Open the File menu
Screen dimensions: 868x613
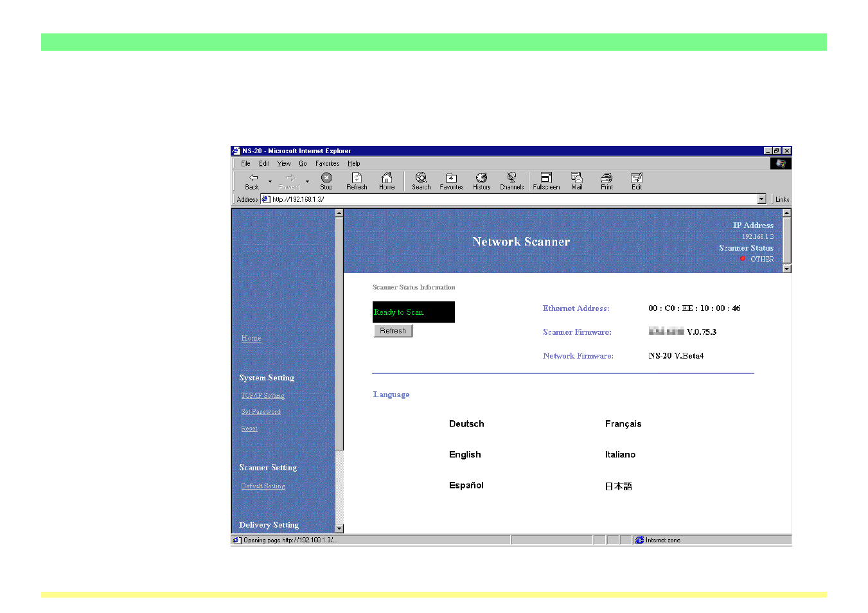pyautogui.click(x=245, y=164)
